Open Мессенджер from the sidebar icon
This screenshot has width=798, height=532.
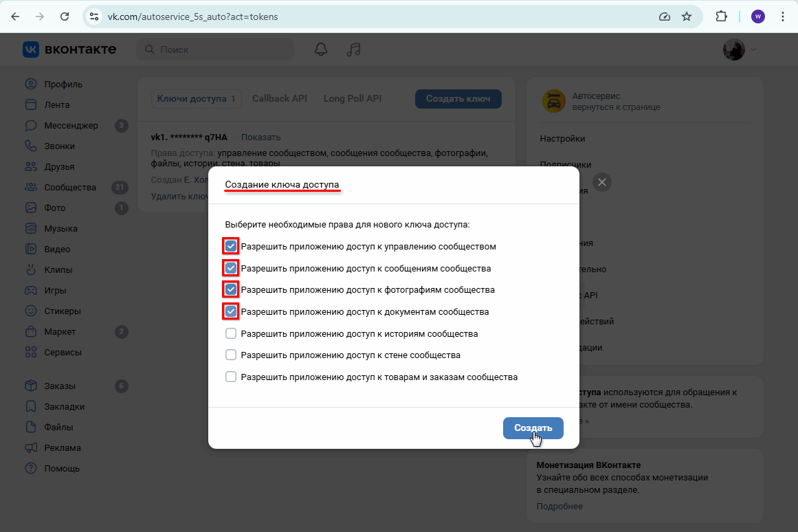pos(31,125)
